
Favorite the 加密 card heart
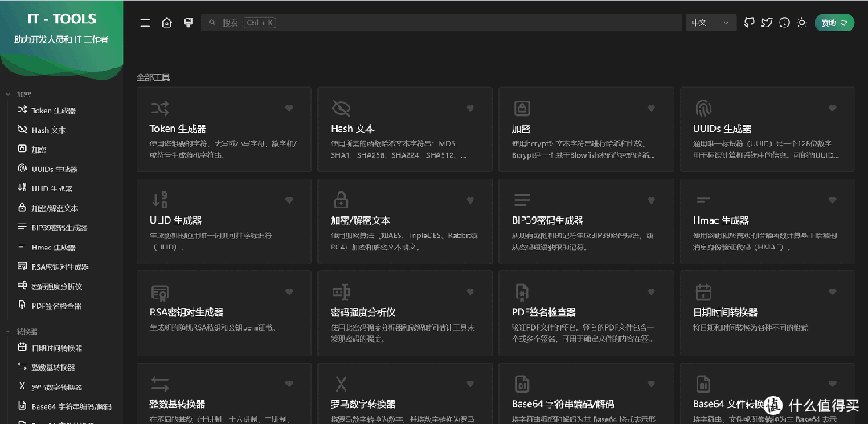click(x=652, y=108)
